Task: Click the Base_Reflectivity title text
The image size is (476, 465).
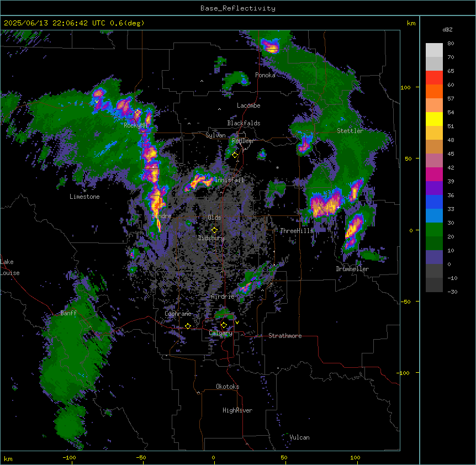Action: point(238,8)
